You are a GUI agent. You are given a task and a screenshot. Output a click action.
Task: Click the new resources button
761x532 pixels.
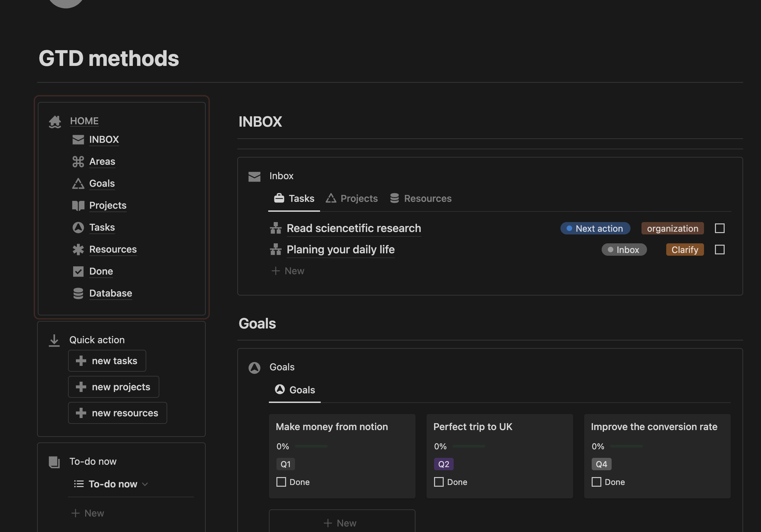coord(117,413)
